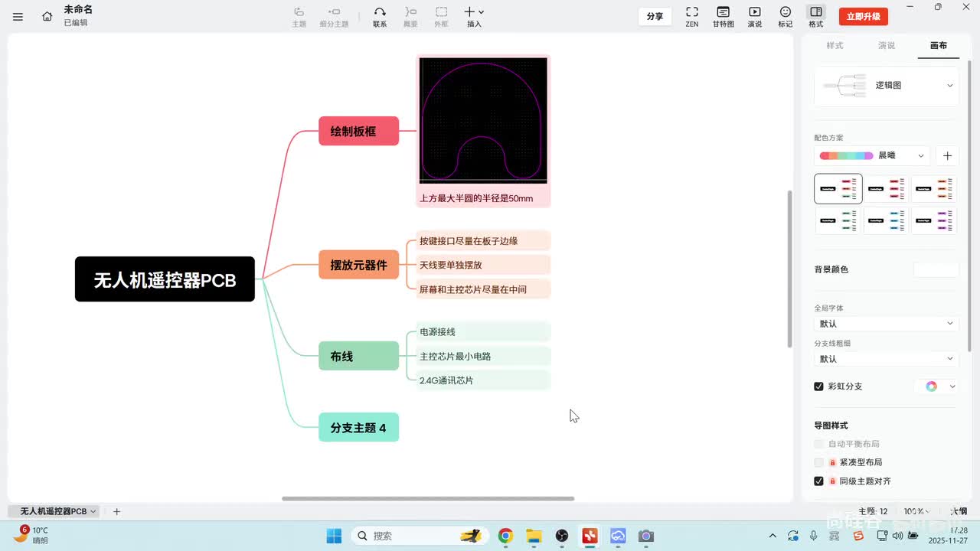The height and width of the screenshot is (551, 980).
Task: Expand the 逻辑图 structure dropdown
Action: click(x=887, y=86)
